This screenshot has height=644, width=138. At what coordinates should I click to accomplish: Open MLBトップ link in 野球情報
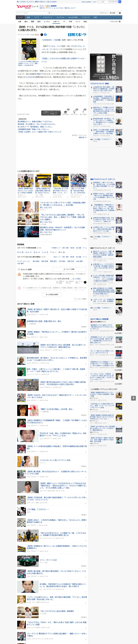(57, 257)
